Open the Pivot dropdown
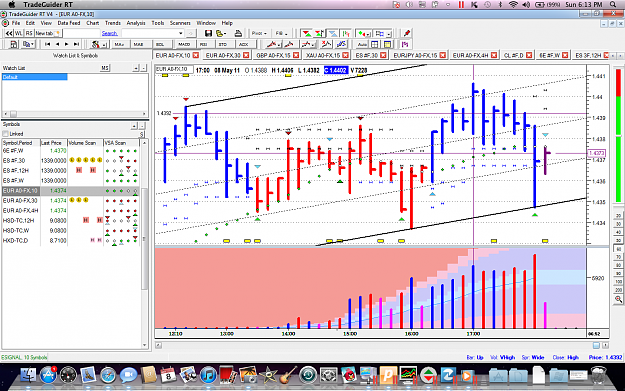Viewport: 625px width, 391px height. pos(259,33)
